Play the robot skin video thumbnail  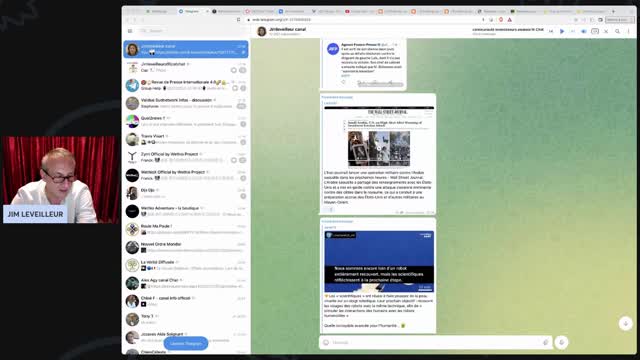[379, 261]
